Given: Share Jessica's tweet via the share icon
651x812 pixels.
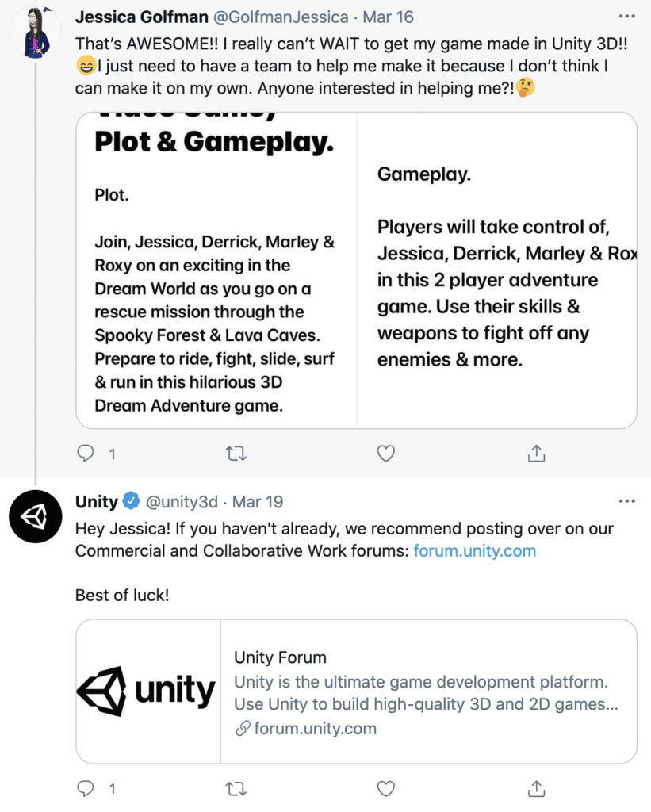Looking at the screenshot, I should coord(536,453).
